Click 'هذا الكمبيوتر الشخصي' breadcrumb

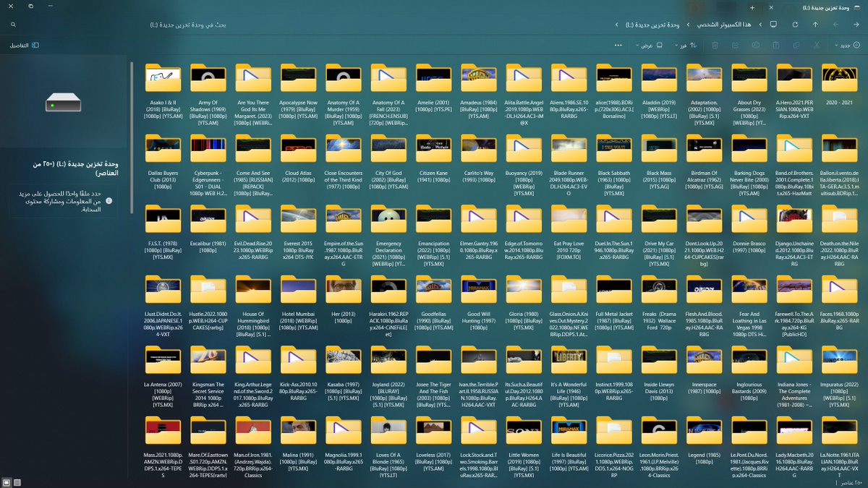[724, 25]
